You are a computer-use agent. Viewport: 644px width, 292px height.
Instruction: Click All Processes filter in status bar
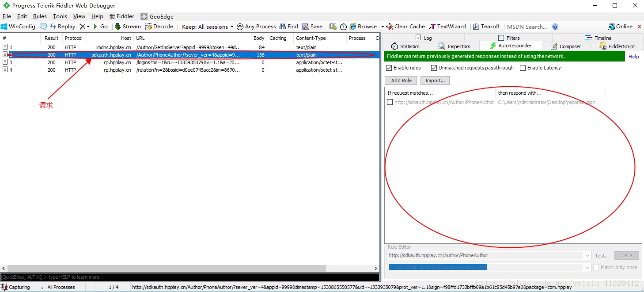tap(57, 287)
